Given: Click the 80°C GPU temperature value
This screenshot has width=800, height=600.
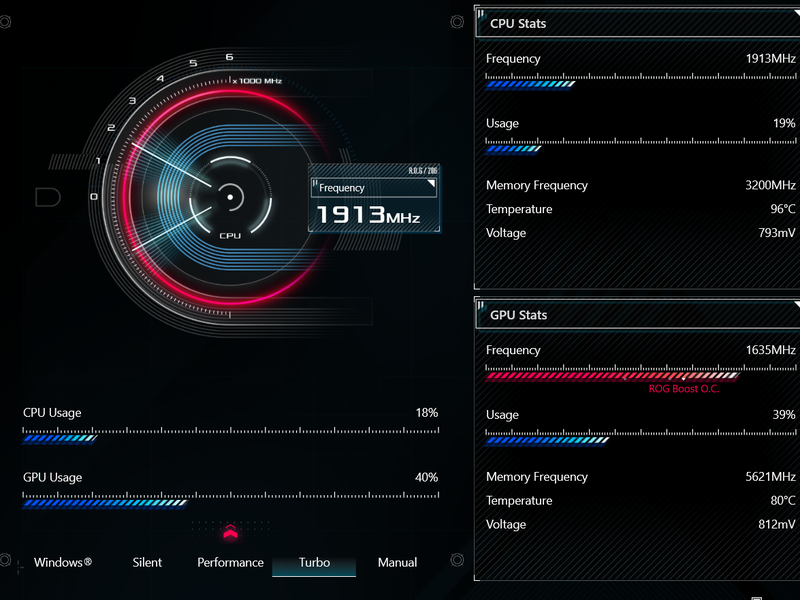Looking at the screenshot, I should (x=783, y=501).
